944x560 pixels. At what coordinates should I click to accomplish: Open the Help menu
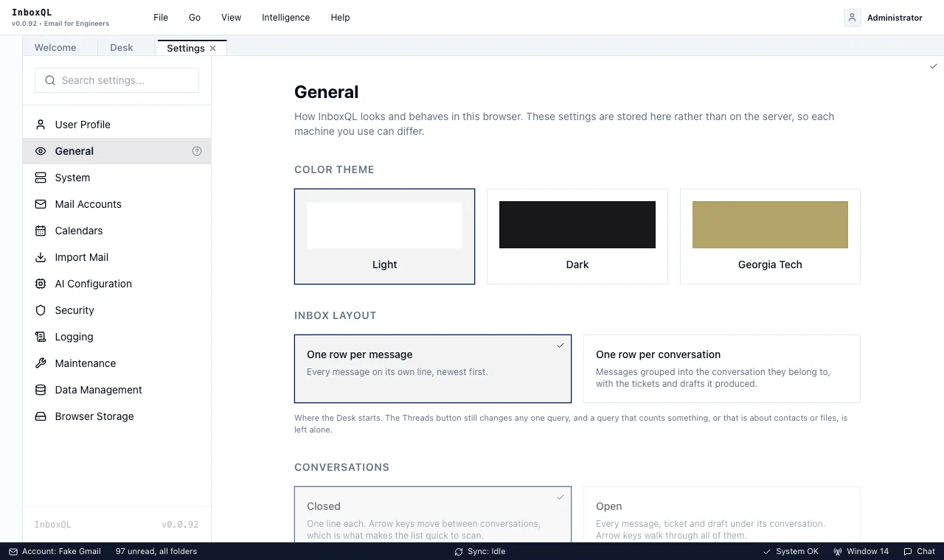[340, 18]
